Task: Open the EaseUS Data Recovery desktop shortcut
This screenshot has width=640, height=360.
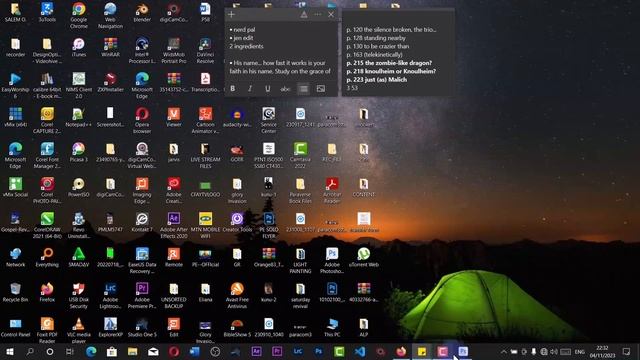Action: pyautogui.click(x=142, y=260)
